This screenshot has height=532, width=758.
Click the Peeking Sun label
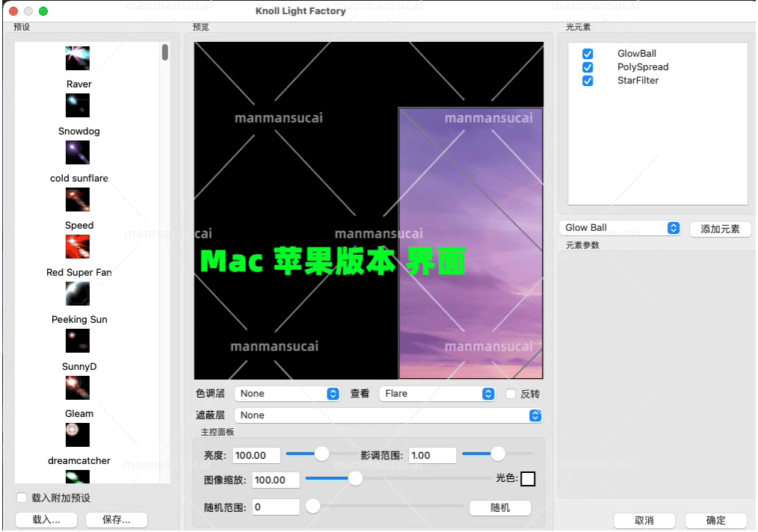(x=79, y=319)
